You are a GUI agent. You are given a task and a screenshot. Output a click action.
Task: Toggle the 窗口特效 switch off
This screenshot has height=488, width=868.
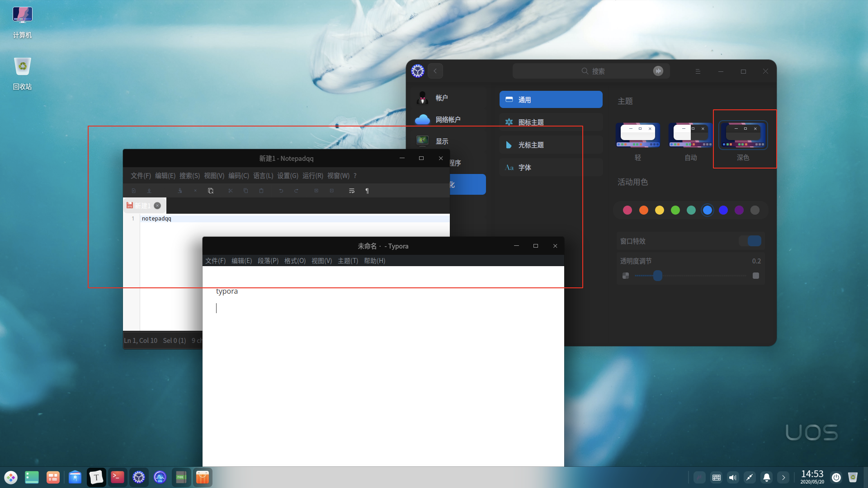pyautogui.click(x=750, y=241)
